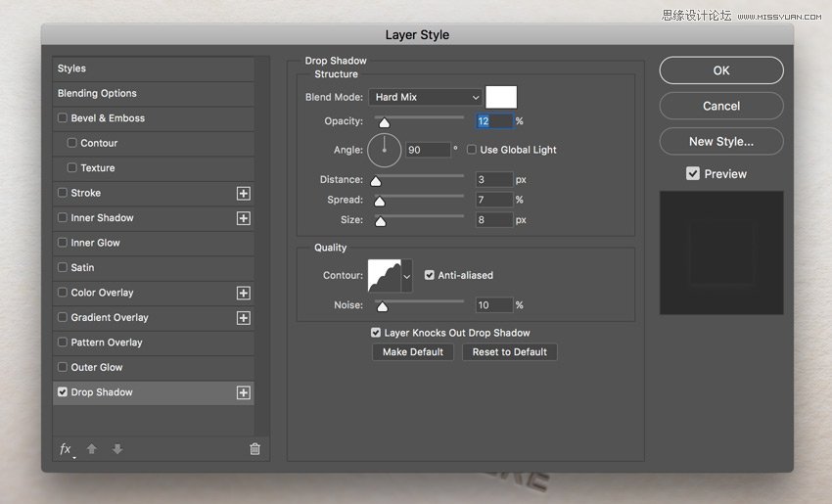Click plus icon beside Inner Shadow
Screen dimensions: 832x504
244,218
